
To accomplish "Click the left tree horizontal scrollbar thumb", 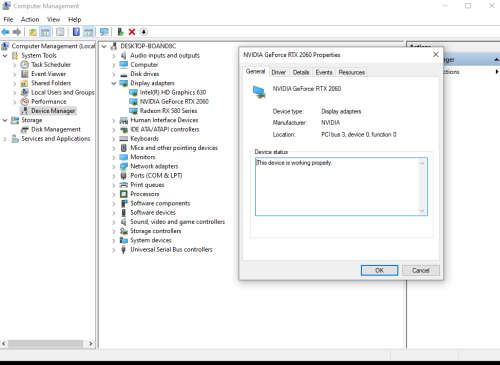I will click(46, 343).
